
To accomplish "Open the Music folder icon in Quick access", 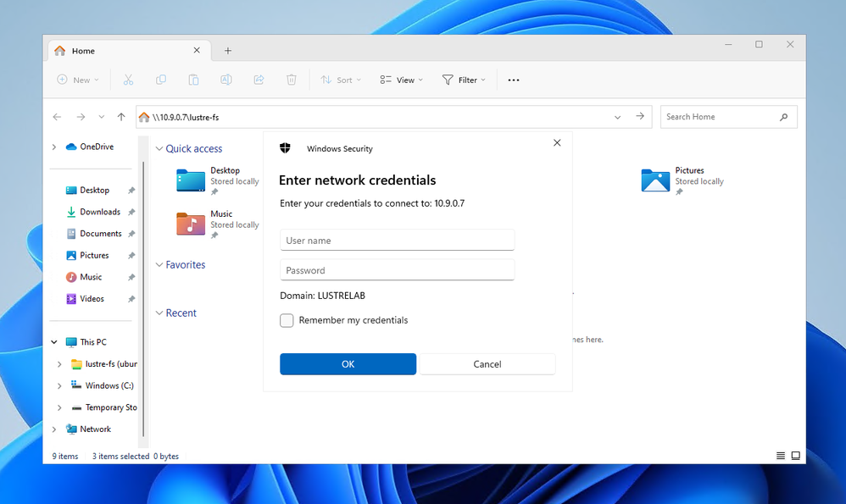I will click(191, 224).
